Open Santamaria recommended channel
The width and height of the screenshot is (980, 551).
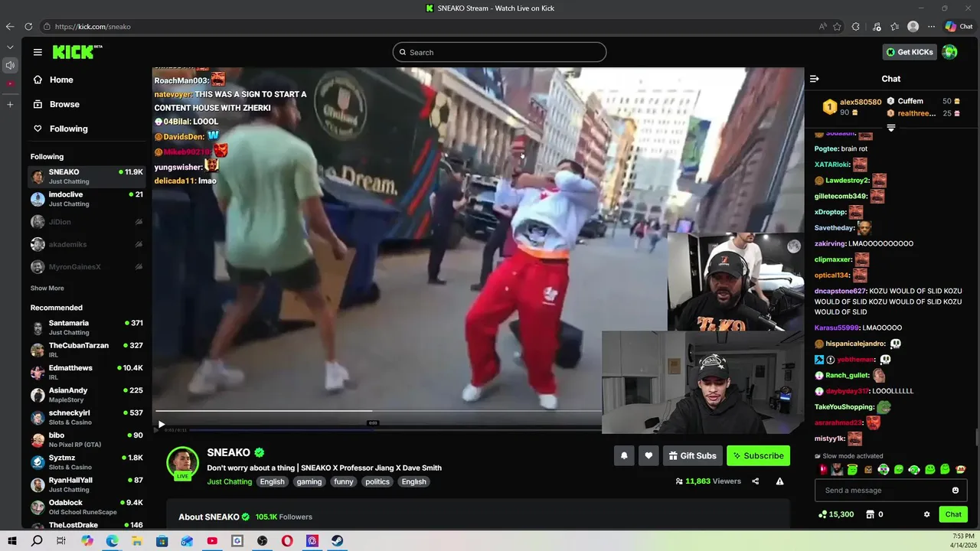tap(87, 328)
